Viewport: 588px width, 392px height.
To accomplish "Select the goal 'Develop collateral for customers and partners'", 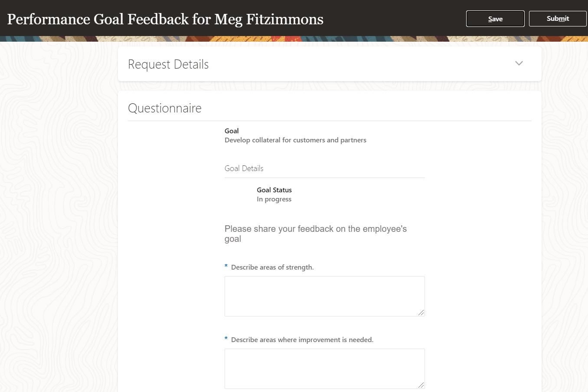I will pyautogui.click(x=295, y=140).
